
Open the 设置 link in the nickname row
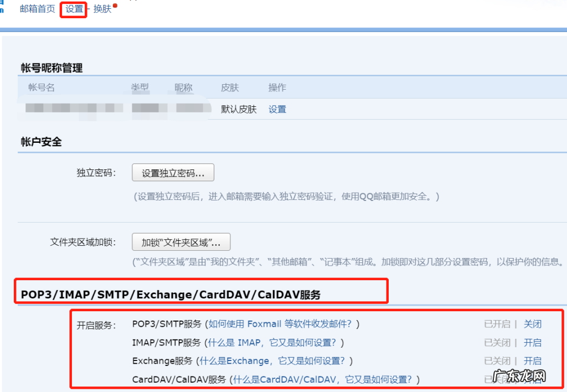[276, 109]
